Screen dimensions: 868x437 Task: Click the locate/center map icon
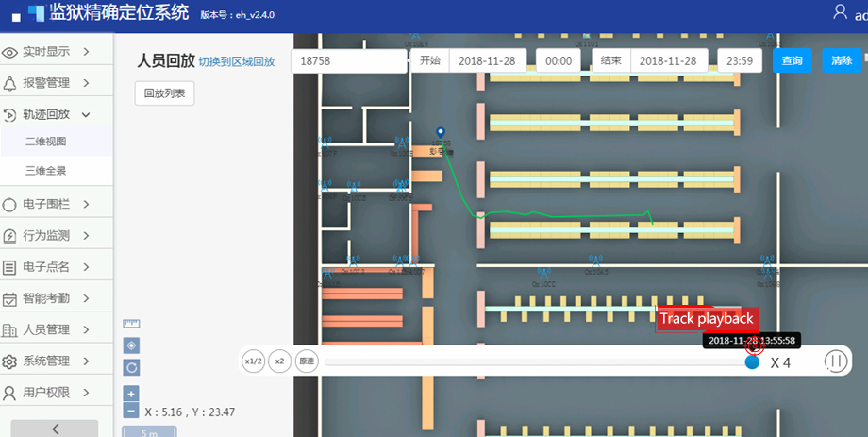point(131,345)
